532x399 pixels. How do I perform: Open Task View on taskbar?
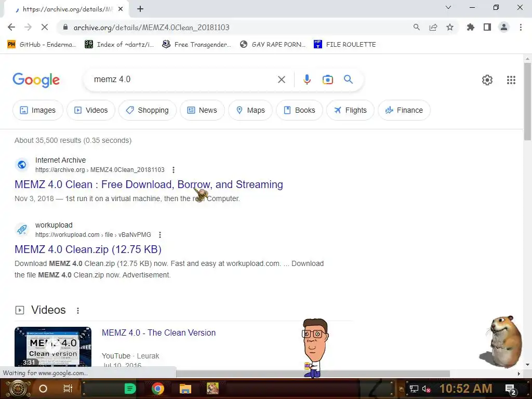click(x=68, y=389)
